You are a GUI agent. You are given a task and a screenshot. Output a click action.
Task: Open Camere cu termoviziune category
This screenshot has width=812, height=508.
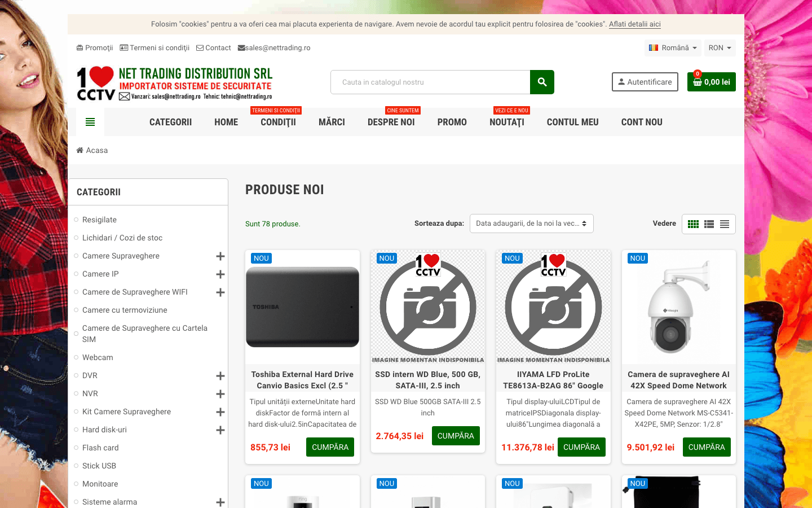[x=125, y=310]
